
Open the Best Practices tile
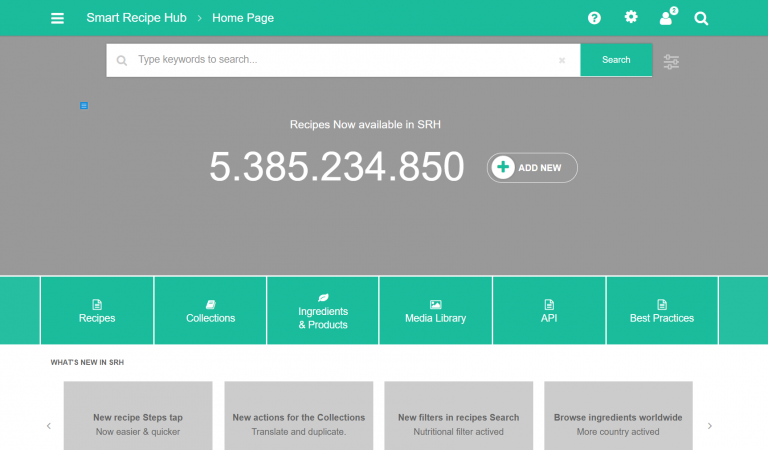tap(661, 311)
